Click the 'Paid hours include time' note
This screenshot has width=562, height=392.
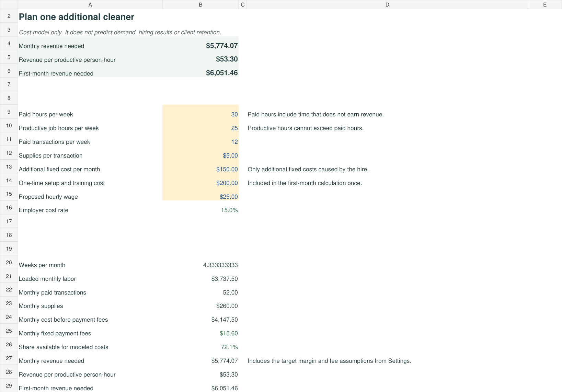(316, 114)
